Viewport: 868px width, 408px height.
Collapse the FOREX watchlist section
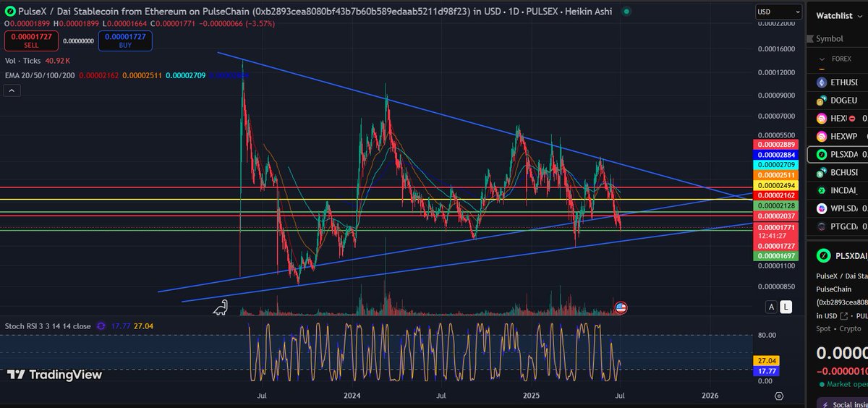click(x=820, y=59)
